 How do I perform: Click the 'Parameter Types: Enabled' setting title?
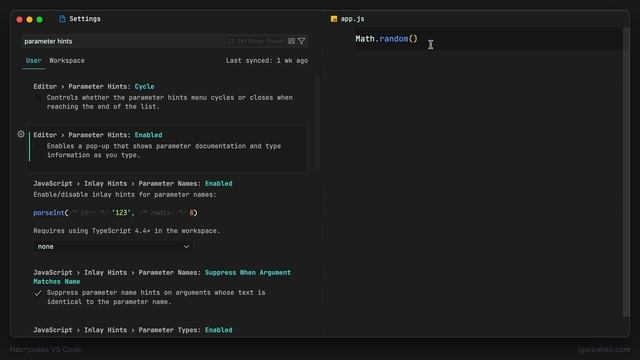[x=133, y=330]
